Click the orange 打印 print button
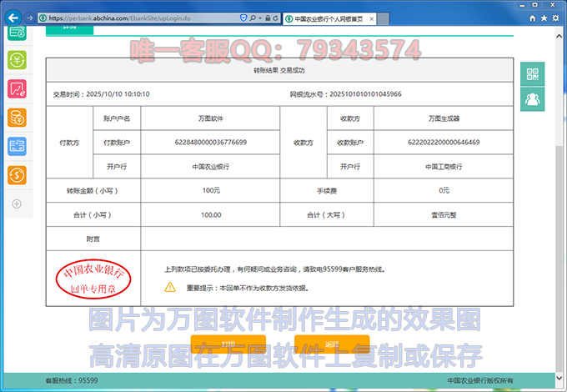 coord(228,344)
